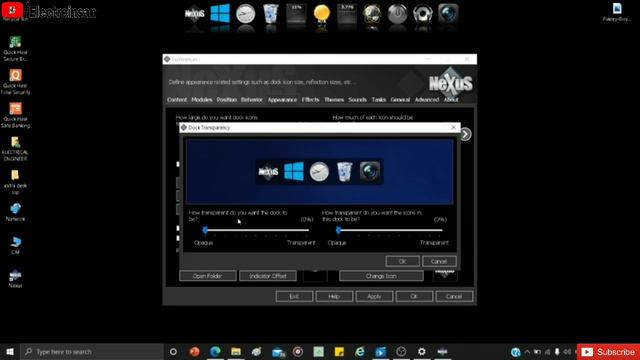Select the extra desk top folder icon

coord(16,182)
